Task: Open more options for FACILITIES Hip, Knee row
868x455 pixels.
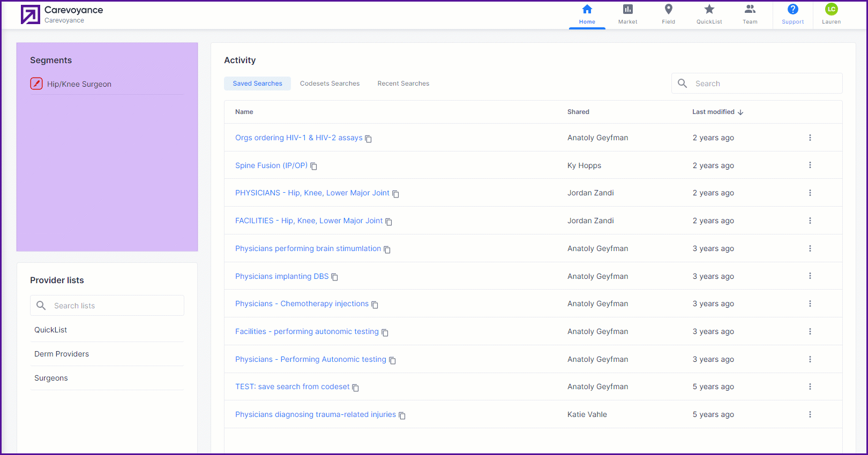Action: coord(810,221)
